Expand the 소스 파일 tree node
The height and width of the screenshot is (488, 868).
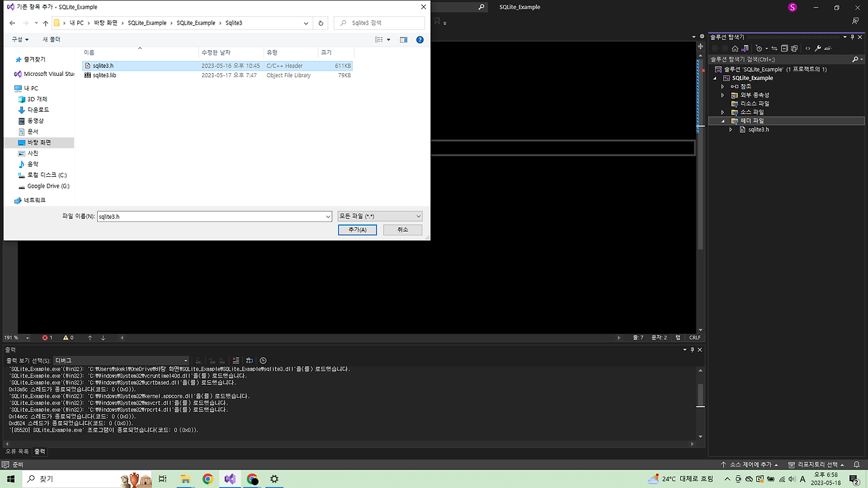(723, 112)
